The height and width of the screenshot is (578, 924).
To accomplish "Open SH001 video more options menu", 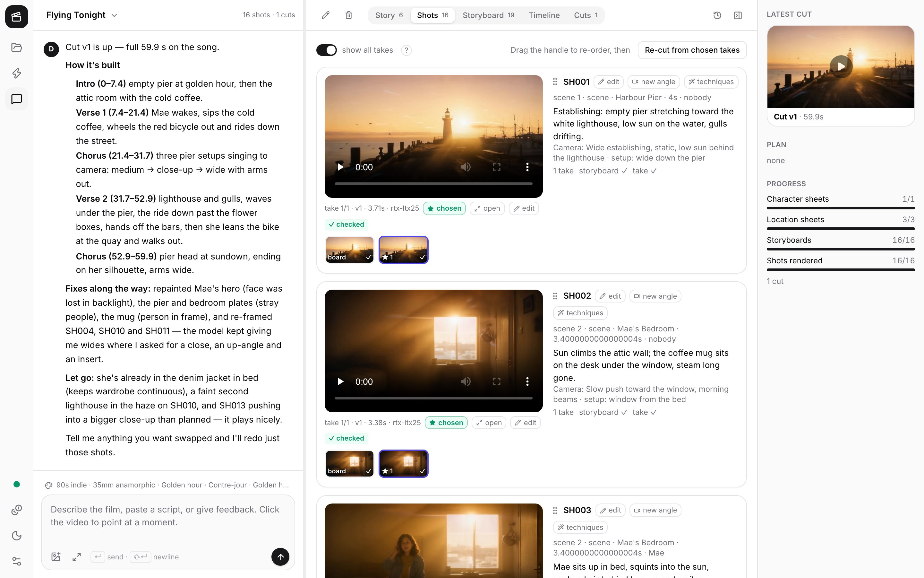I will point(527,167).
